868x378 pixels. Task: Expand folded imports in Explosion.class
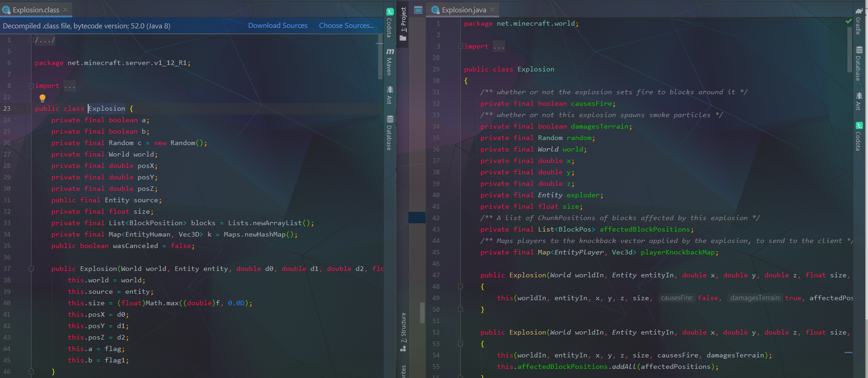(x=31, y=86)
